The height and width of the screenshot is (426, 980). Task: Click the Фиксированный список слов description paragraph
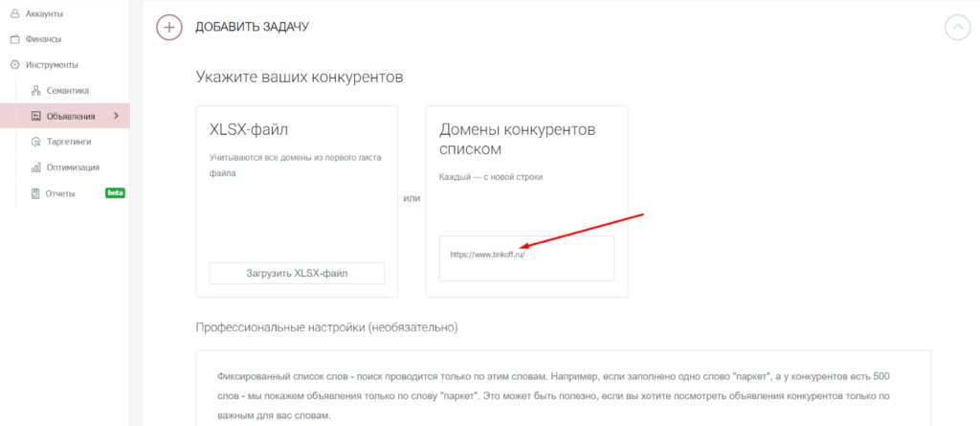click(x=553, y=396)
